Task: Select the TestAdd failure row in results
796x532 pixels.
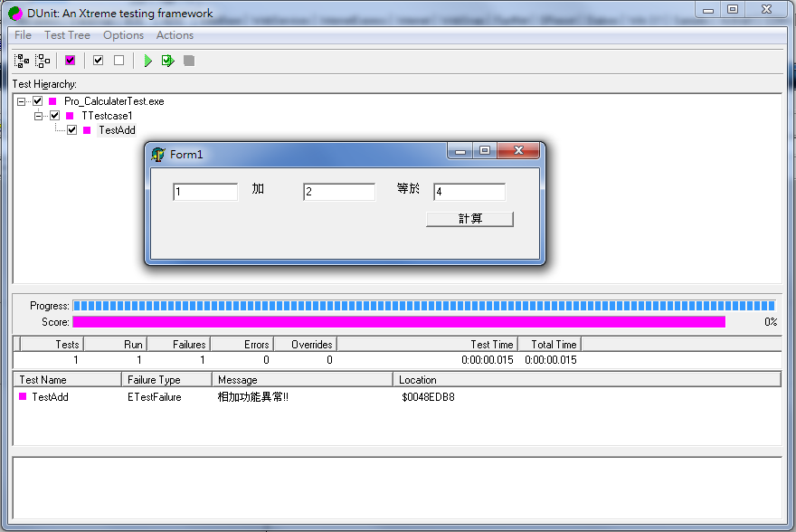Action: tap(50, 396)
